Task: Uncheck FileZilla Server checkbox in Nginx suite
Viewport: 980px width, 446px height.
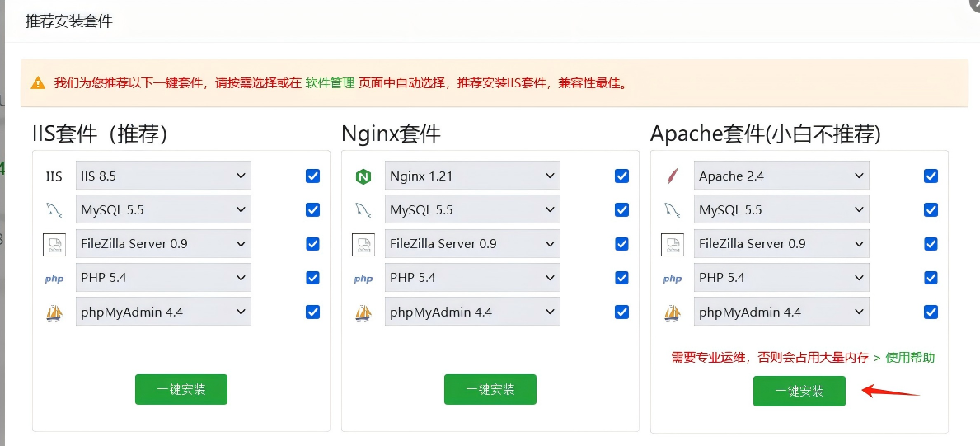Action: tap(621, 243)
